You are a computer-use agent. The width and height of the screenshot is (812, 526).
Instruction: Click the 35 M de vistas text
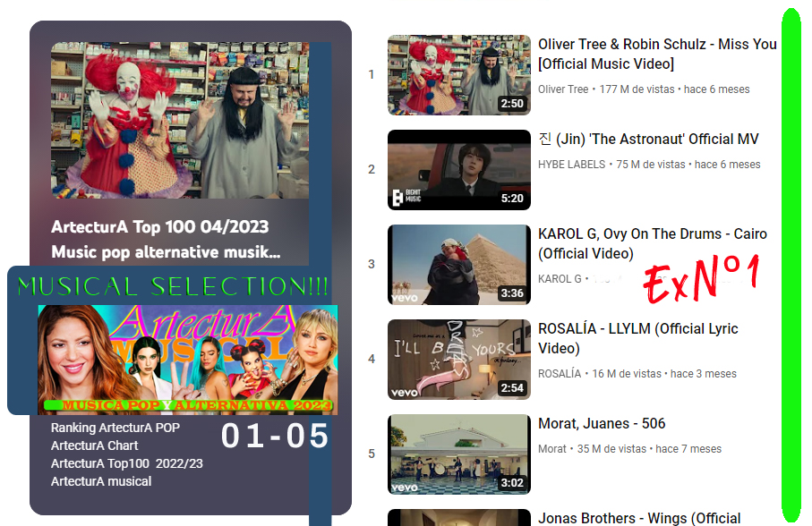pyautogui.click(x=611, y=449)
